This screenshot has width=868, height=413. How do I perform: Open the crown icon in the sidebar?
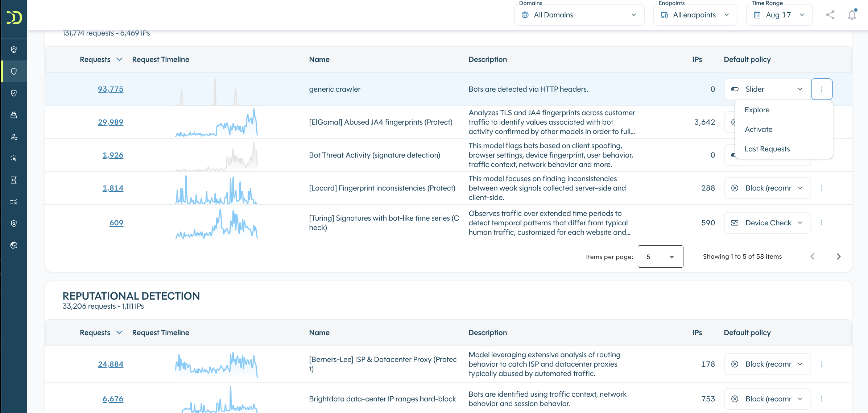tap(14, 115)
